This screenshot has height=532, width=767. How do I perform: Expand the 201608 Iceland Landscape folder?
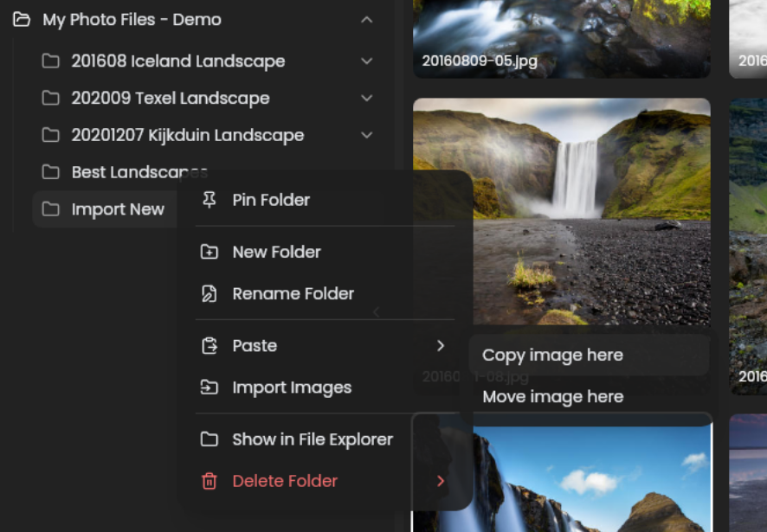tap(367, 61)
